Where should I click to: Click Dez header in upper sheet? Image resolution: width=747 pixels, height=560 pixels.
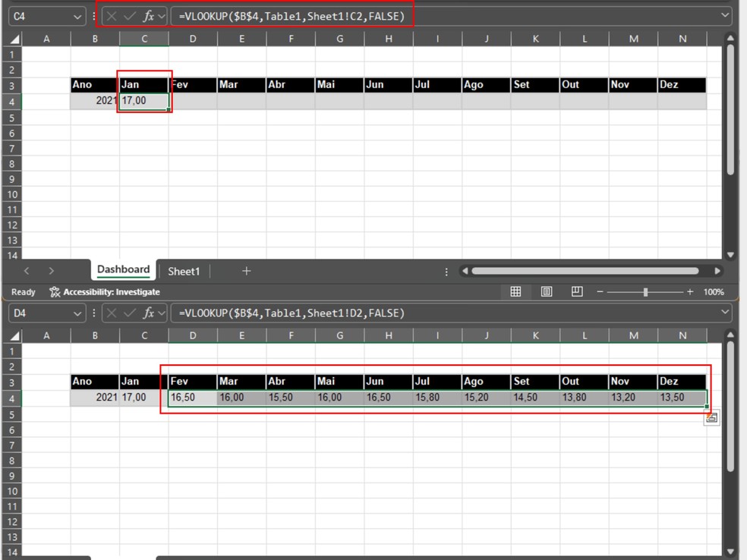682,85
